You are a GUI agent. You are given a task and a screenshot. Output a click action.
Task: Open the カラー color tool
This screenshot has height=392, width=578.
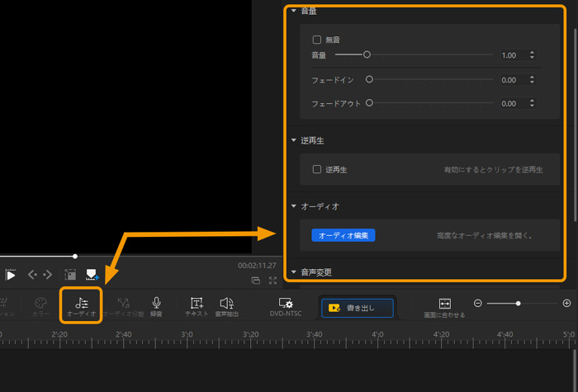41,307
